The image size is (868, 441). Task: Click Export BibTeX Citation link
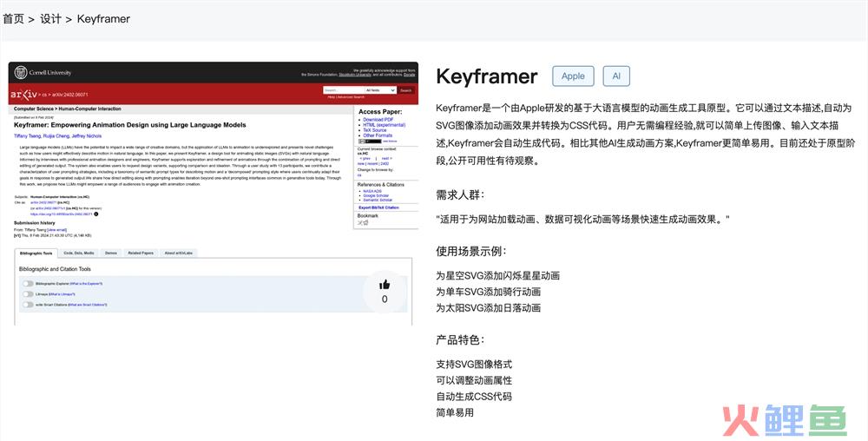[x=378, y=207]
